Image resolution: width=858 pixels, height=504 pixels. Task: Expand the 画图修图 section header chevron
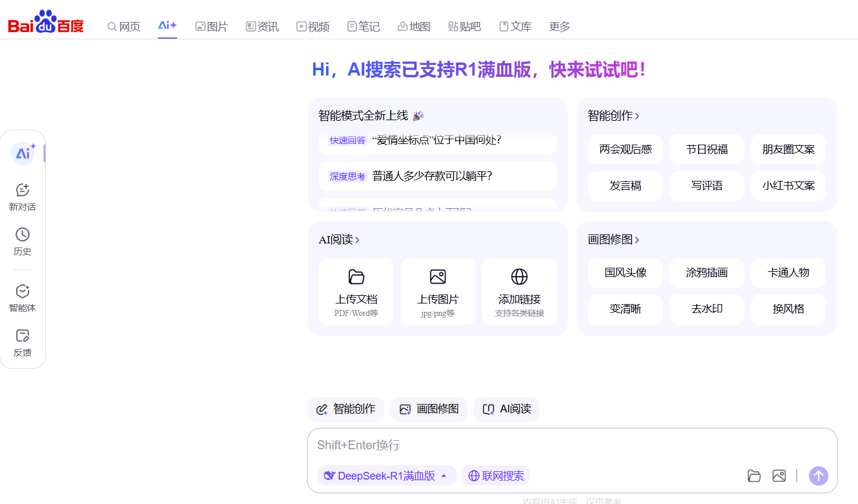[637, 240]
